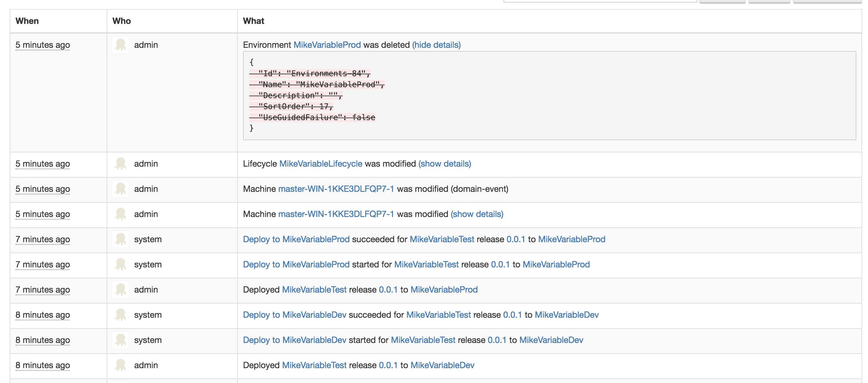Click 8 minutes ago timestamp of Dev succeeded

(43, 315)
